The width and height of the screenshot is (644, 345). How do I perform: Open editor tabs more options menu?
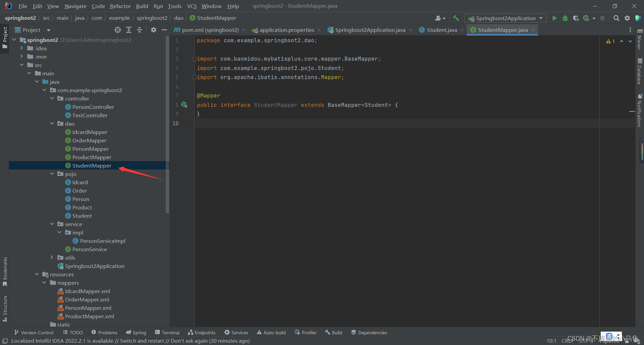(630, 30)
